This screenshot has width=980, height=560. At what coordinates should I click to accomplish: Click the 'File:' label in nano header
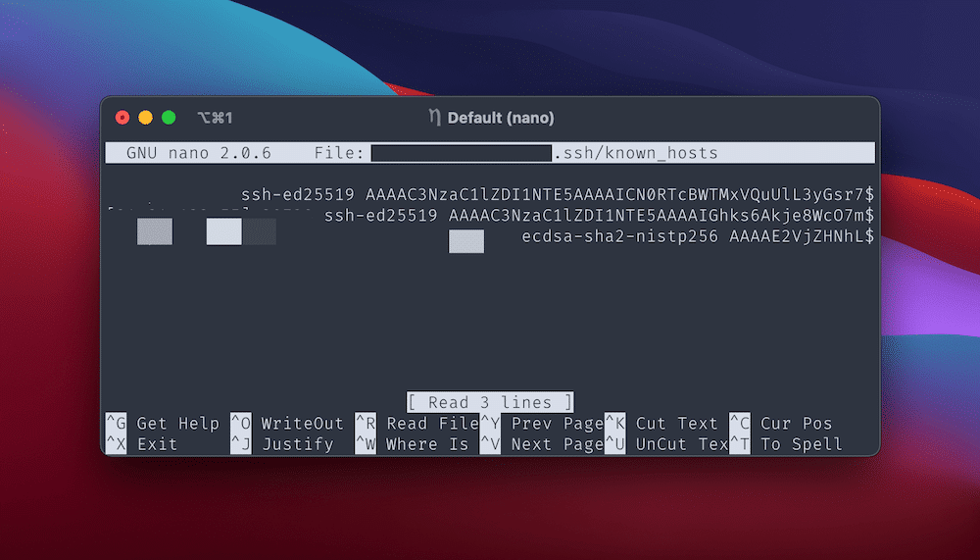pyautogui.click(x=339, y=153)
